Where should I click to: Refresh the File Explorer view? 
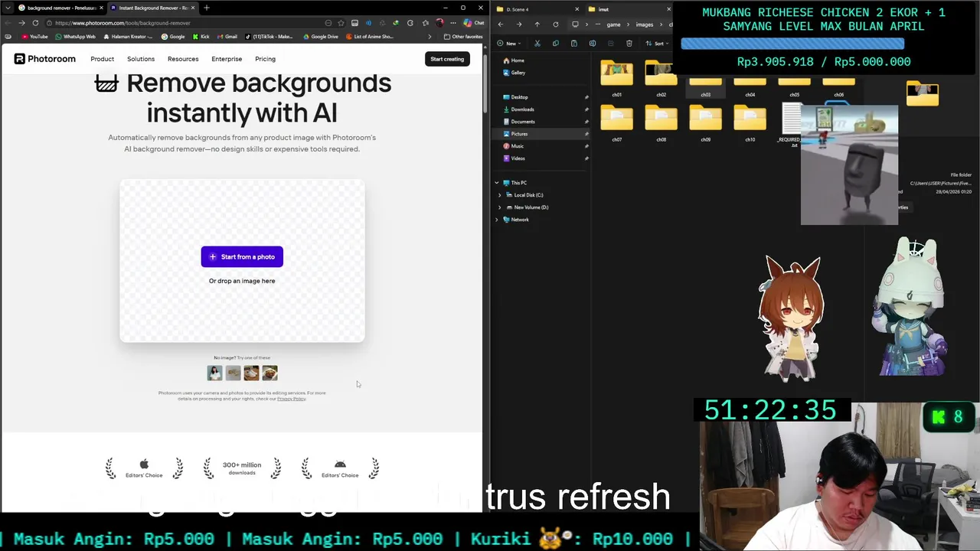tap(555, 24)
